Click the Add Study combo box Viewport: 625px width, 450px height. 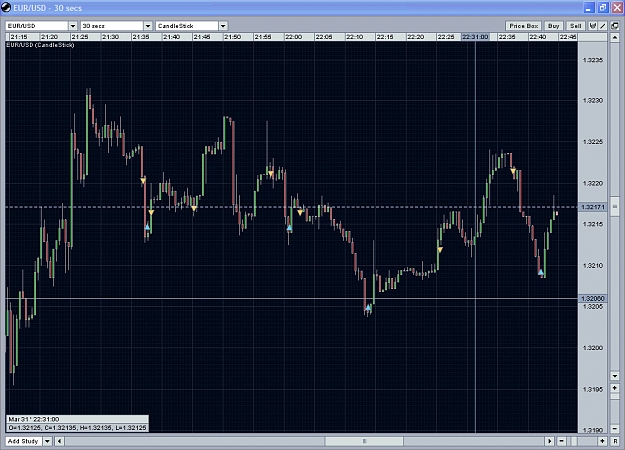pos(24,441)
